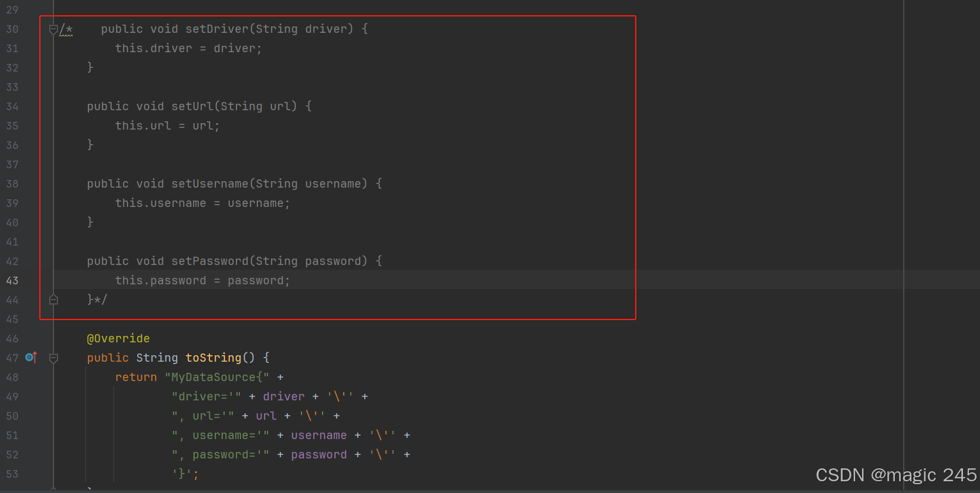Click the purple password field on line 52
This screenshot has width=980, height=493.
(x=319, y=454)
